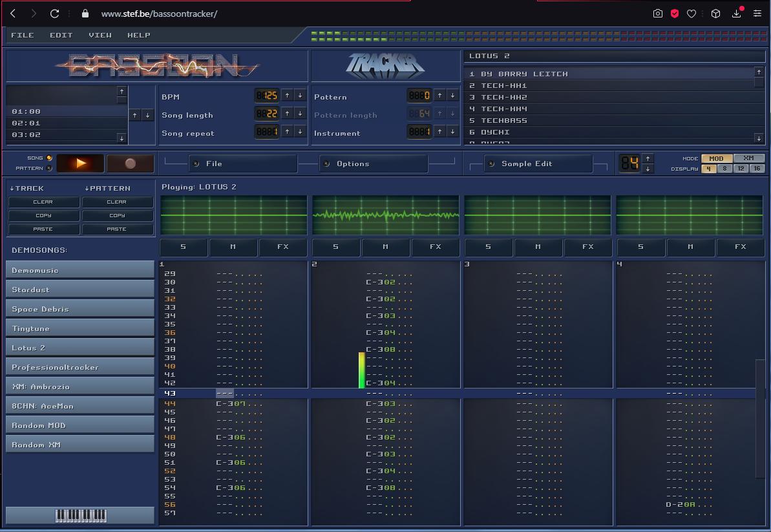This screenshot has height=532, width=771.
Task: Load the Tinytune demo song
Action: click(x=80, y=328)
